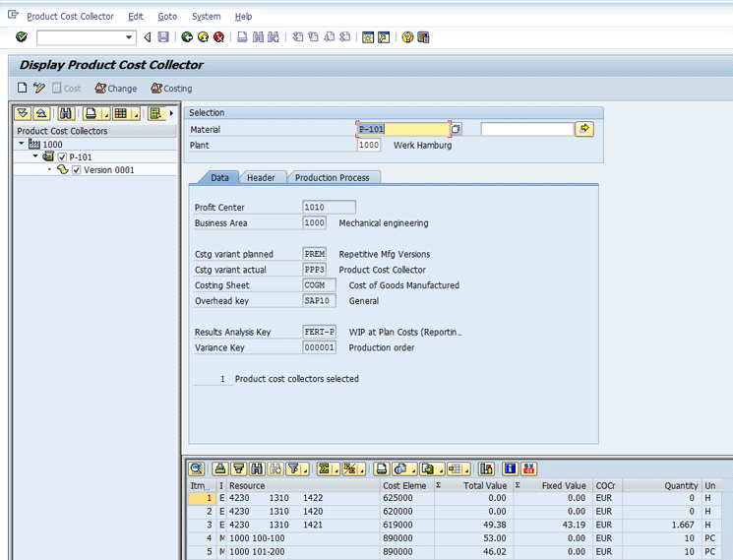
Task: Switch to the Header tab
Action: (261, 177)
